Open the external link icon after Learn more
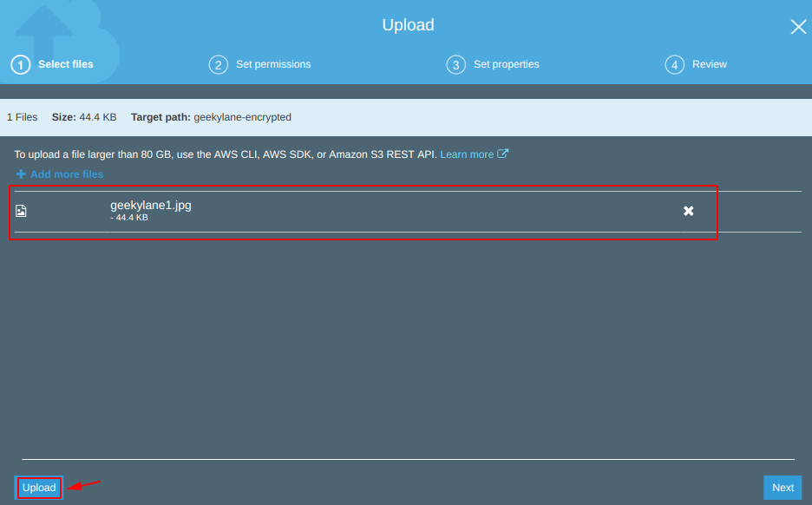 click(x=503, y=154)
